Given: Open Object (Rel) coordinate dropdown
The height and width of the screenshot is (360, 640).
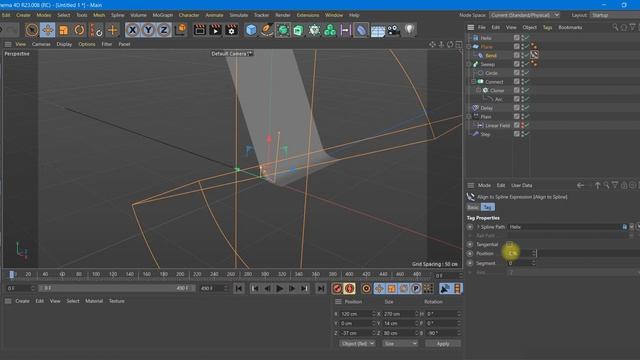Looking at the screenshot, I should (x=357, y=344).
